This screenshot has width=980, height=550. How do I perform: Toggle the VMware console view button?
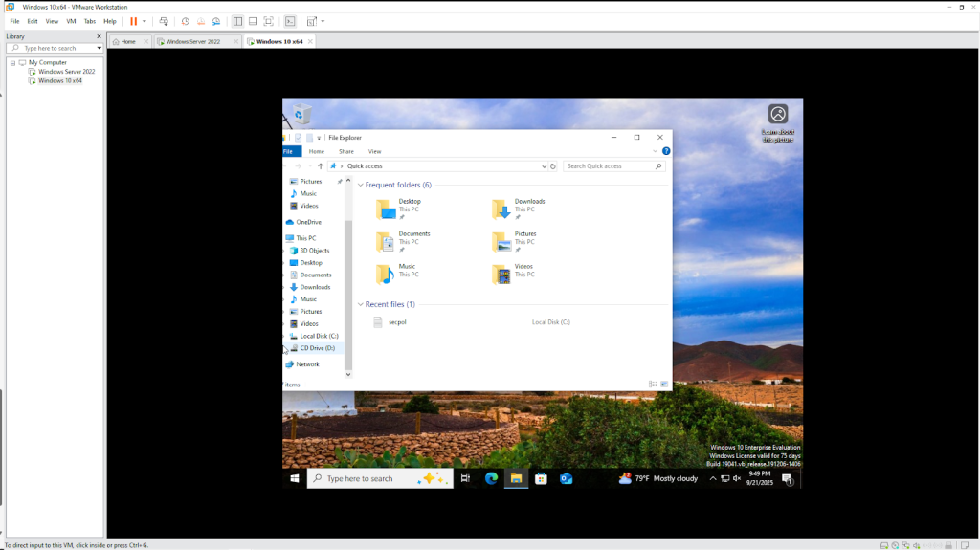(x=290, y=21)
